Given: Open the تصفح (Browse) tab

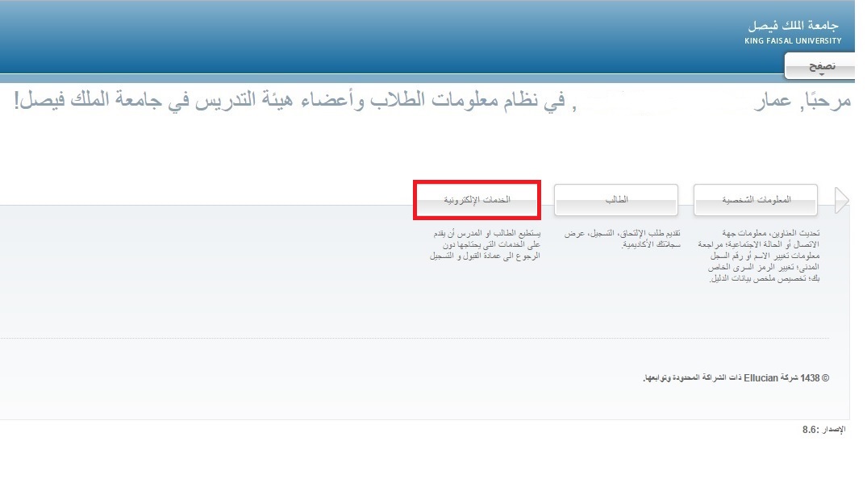Looking at the screenshot, I should click(820, 66).
